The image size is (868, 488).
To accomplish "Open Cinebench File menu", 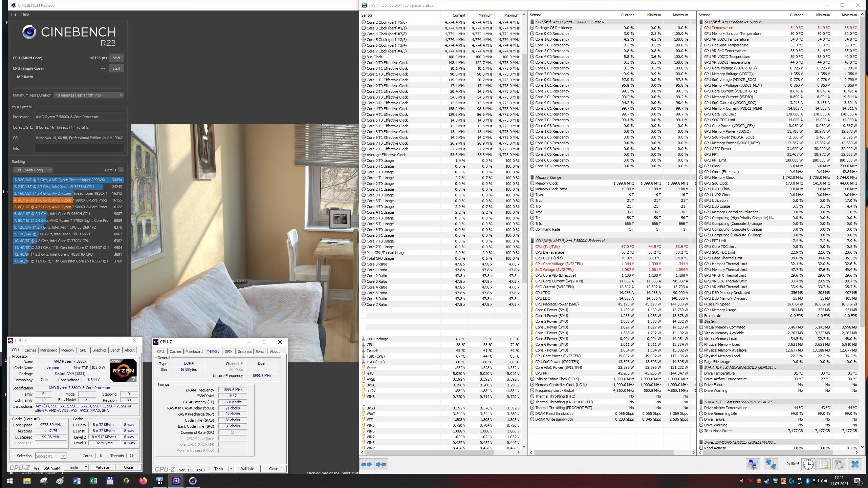I will pos(14,14).
